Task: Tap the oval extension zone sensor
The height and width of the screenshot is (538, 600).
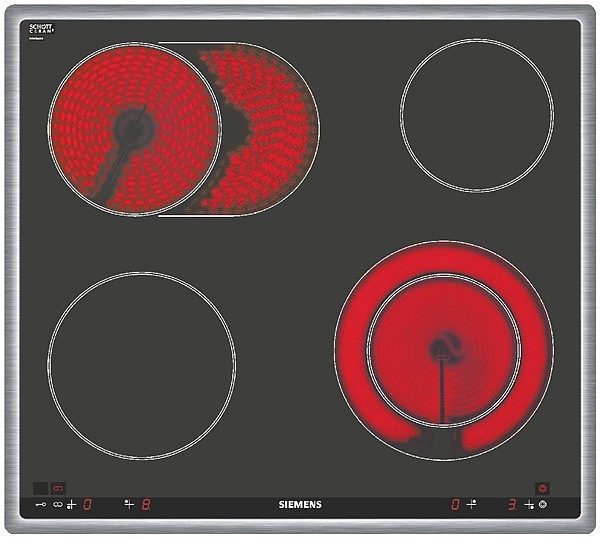Action: click(x=58, y=505)
